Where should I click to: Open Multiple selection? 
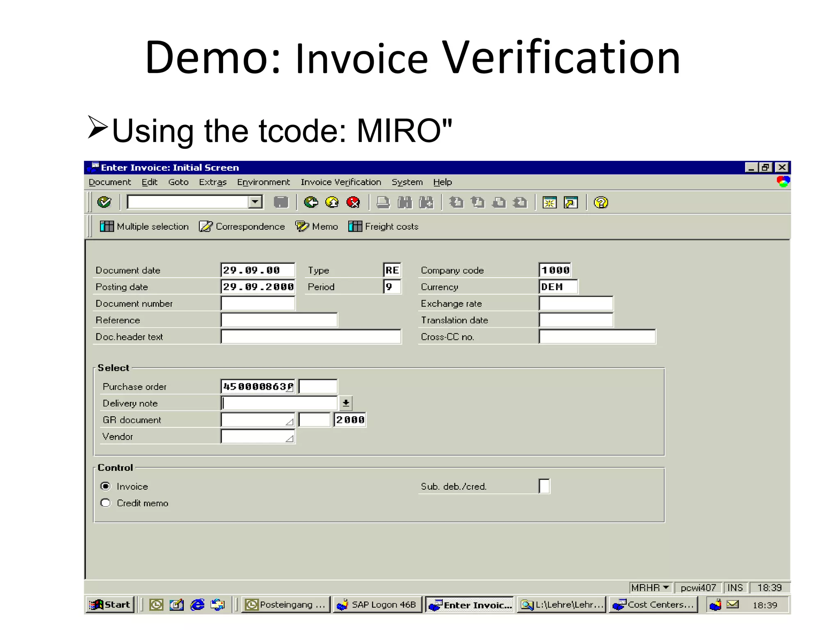point(144,226)
